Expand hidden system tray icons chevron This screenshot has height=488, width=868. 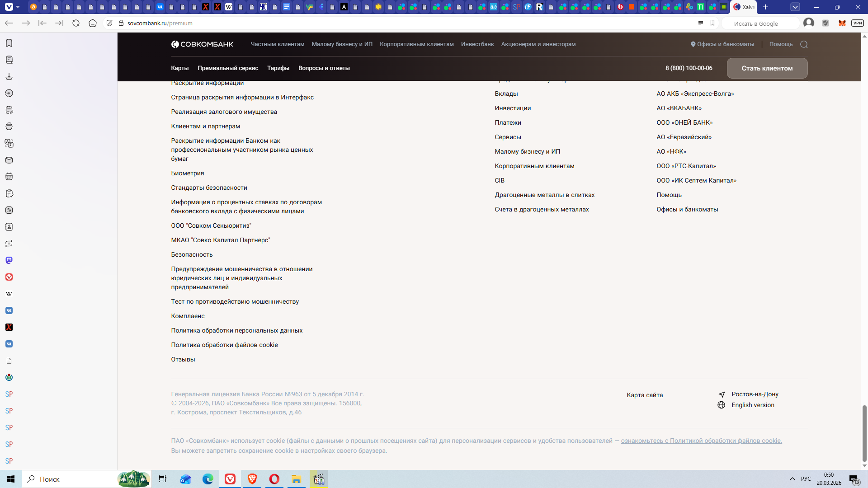pos(792,479)
